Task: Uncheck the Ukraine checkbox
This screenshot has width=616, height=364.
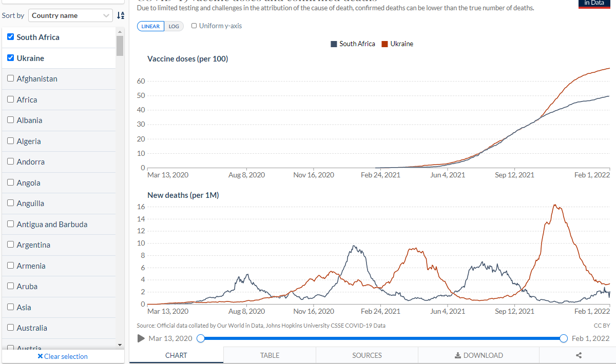Action: 10,58
